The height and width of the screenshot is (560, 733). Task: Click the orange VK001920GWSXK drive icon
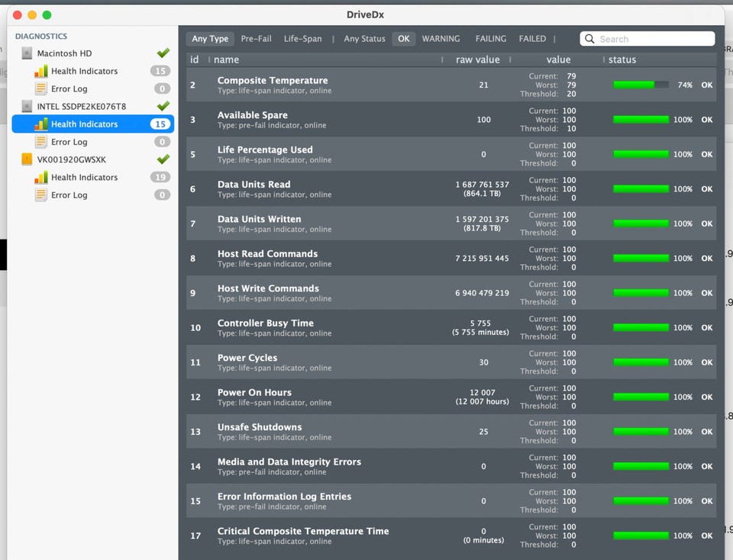(27, 159)
